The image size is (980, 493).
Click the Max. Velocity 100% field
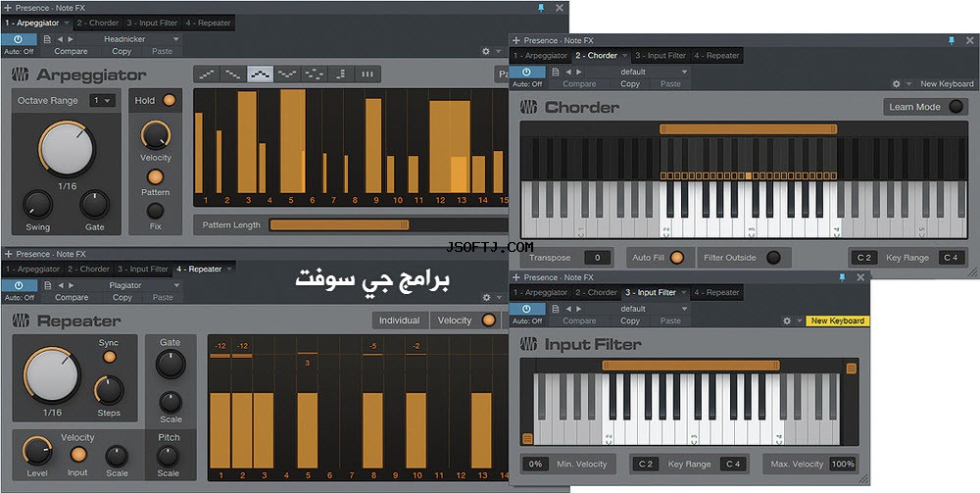[843, 465]
